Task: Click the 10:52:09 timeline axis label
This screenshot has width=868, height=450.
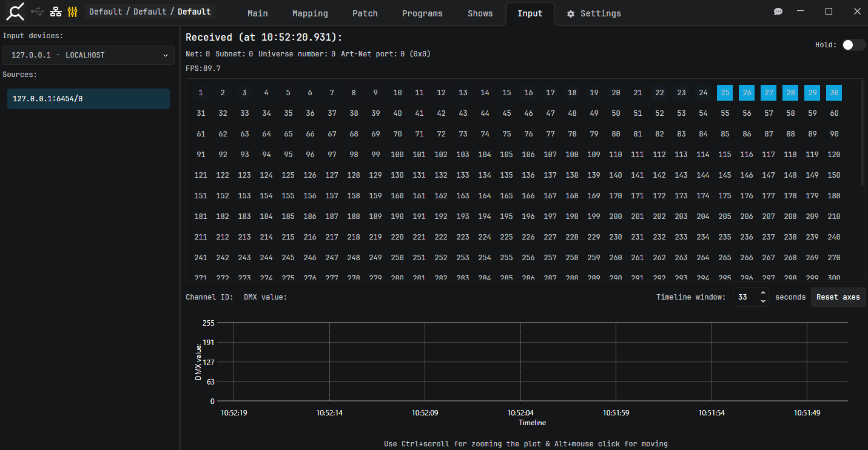Action: [425, 412]
